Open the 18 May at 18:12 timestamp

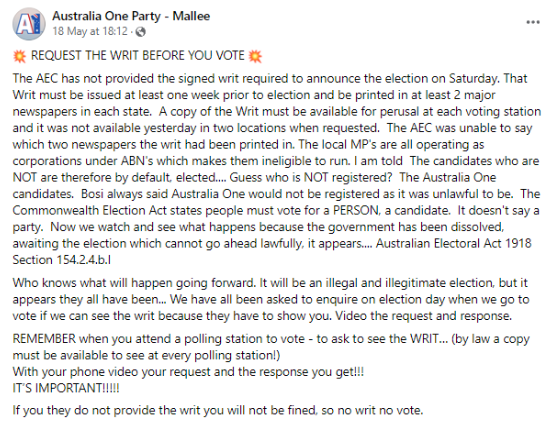click(90, 32)
